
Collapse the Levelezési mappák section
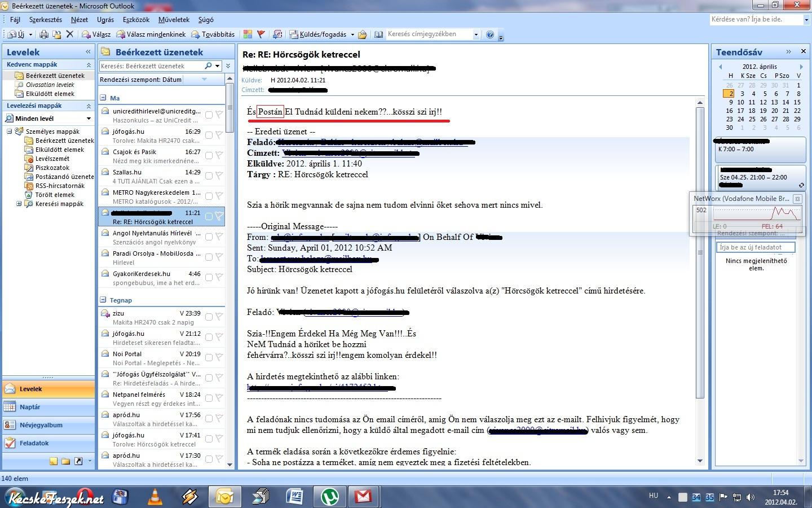(89, 106)
